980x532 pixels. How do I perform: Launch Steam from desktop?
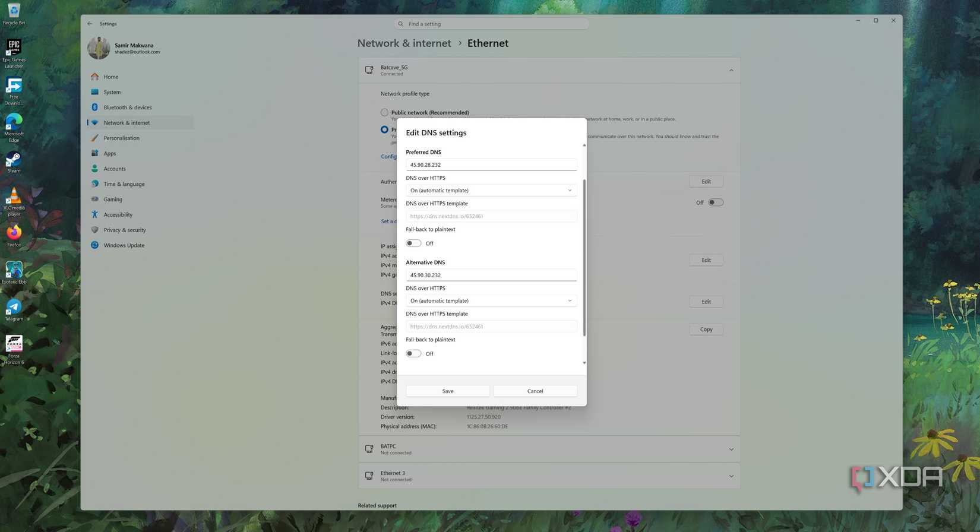click(14, 162)
